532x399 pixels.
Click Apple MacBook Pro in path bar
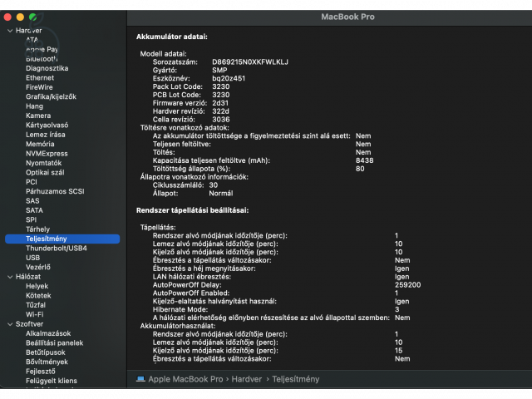(185, 379)
